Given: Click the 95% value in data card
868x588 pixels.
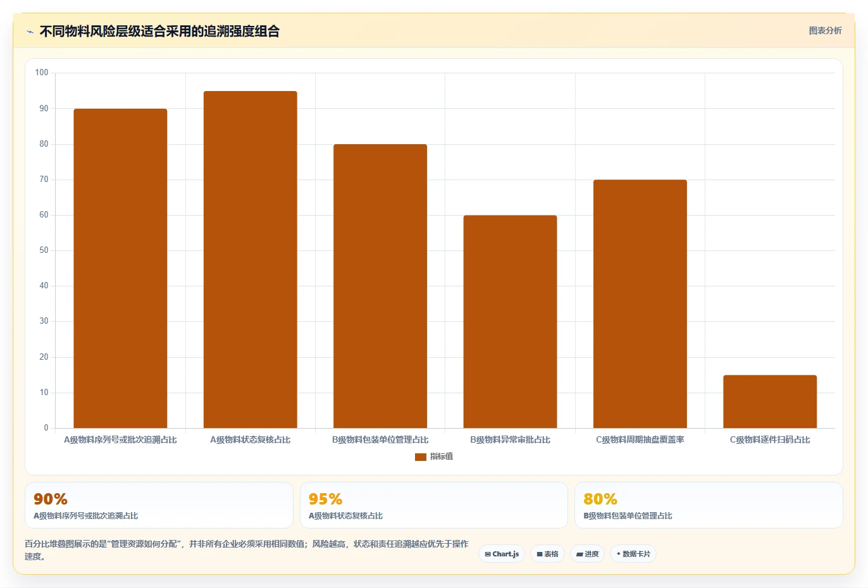Looking at the screenshot, I should click(325, 499).
